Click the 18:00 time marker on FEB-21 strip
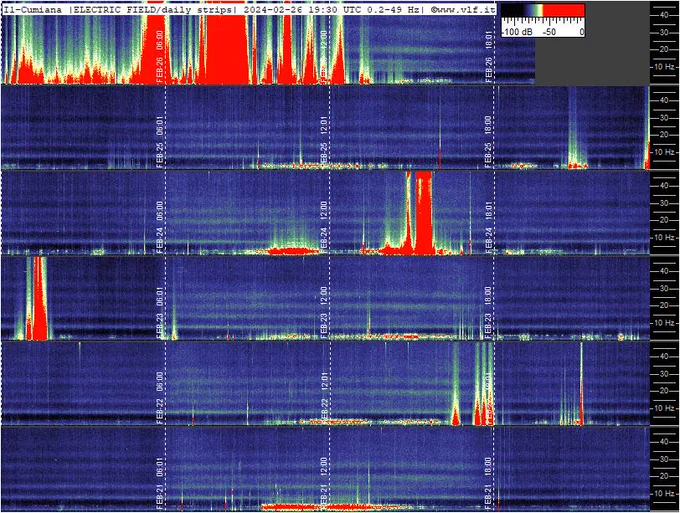 489,465
